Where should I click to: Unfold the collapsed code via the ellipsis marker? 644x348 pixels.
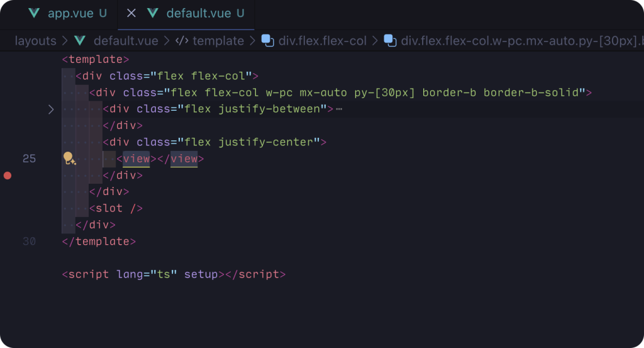click(x=339, y=109)
